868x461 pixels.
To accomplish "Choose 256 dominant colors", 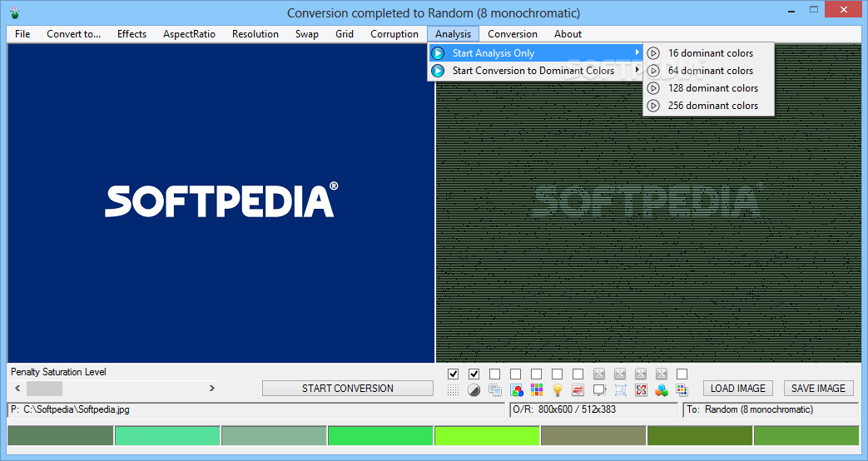I will [708, 105].
